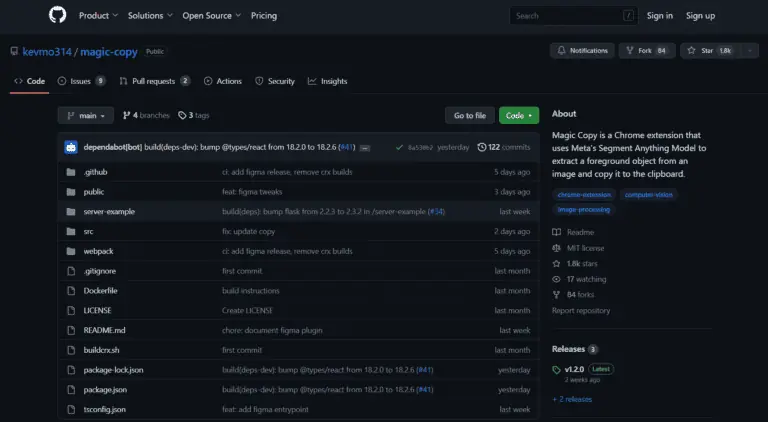Click the commit status checkmark icon
This screenshot has width=768, height=422.
pyautogui.click(x=399, y=147)
